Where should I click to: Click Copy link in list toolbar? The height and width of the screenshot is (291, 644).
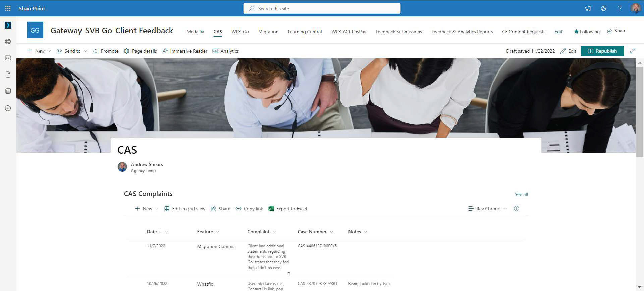[x=249, y=209]
